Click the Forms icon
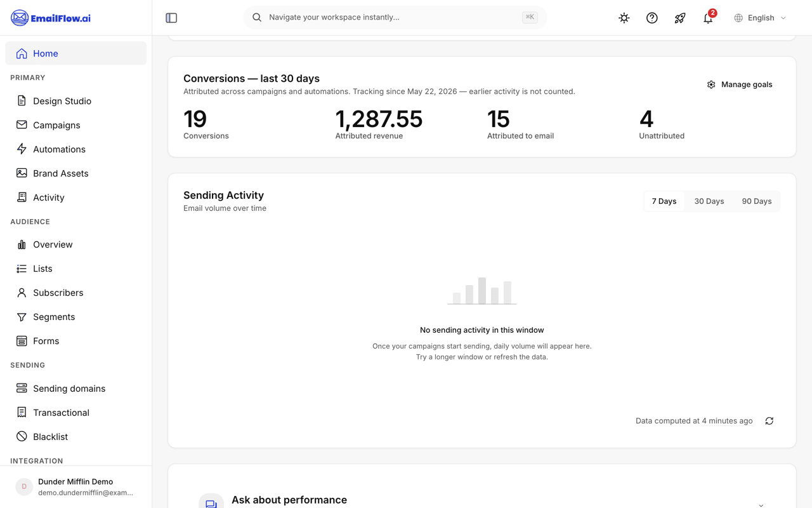The image size is (812, 508). click(22, 341)
